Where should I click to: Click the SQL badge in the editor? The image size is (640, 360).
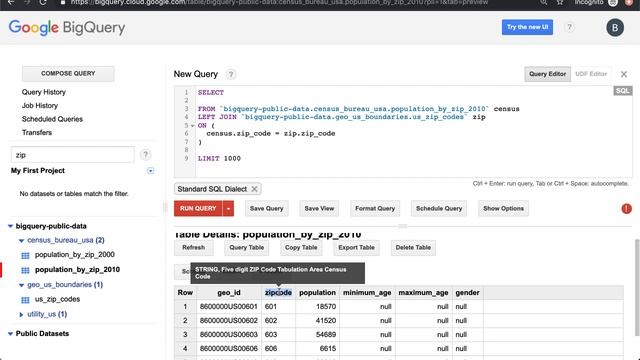[622, 91]
